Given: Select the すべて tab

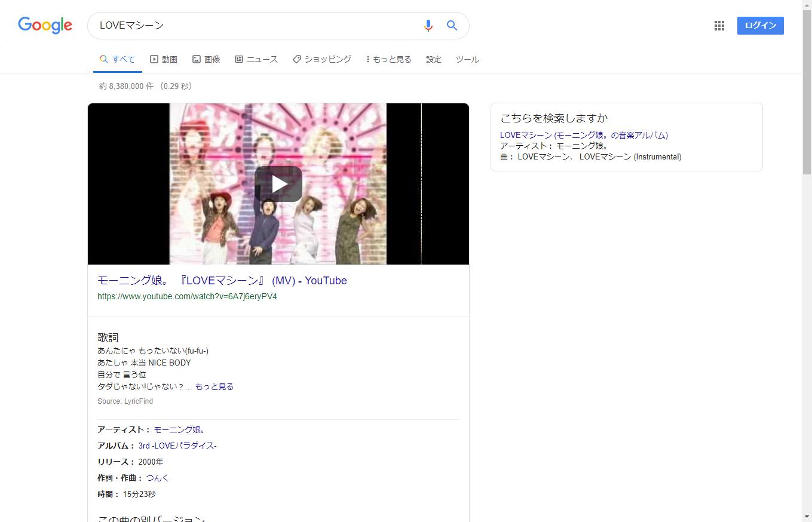Looking at the screenshot, I should (118, 59).
